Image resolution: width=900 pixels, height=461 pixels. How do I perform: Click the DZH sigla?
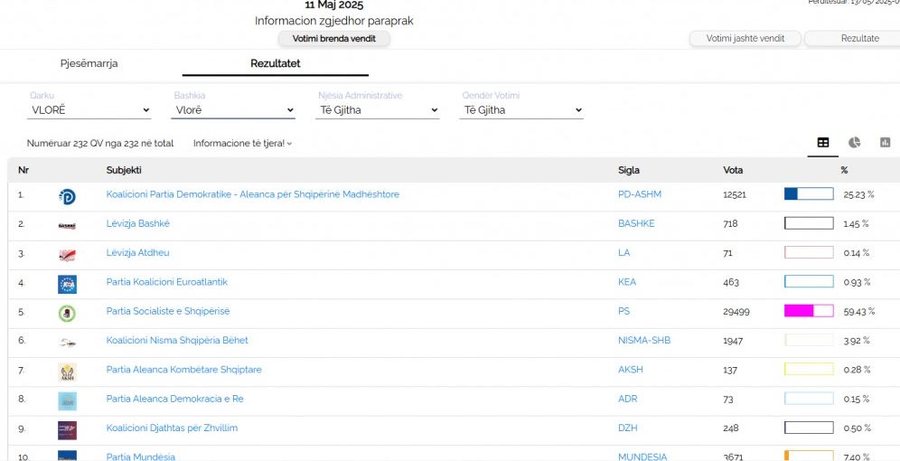[627, 428]
